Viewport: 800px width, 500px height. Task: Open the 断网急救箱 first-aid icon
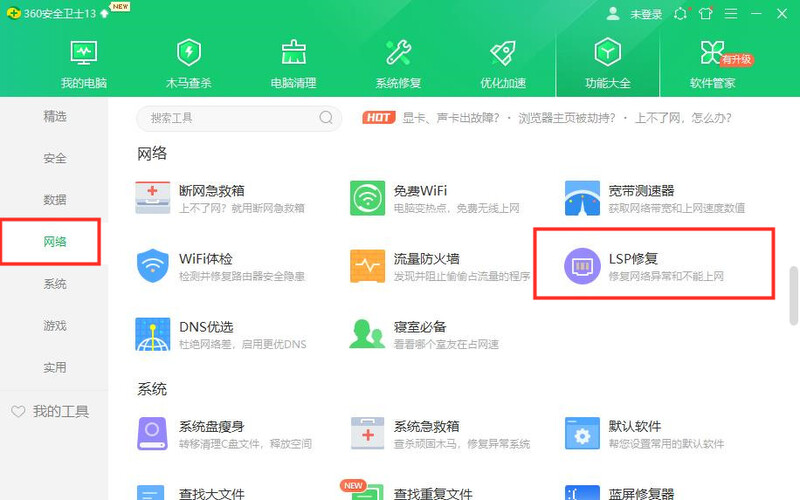153,198
